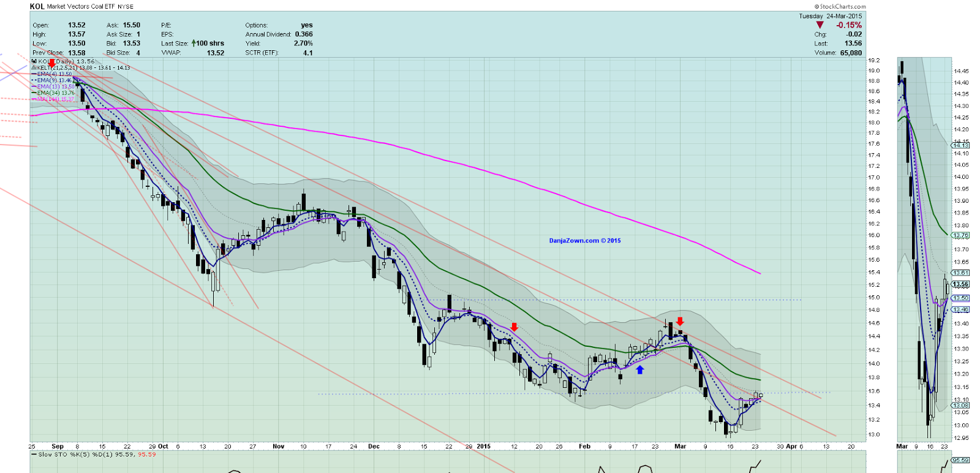This screenshot has width=980, height=473.
Task: Click the Prev Close value 13.58
Action: (x=77, y=53)
